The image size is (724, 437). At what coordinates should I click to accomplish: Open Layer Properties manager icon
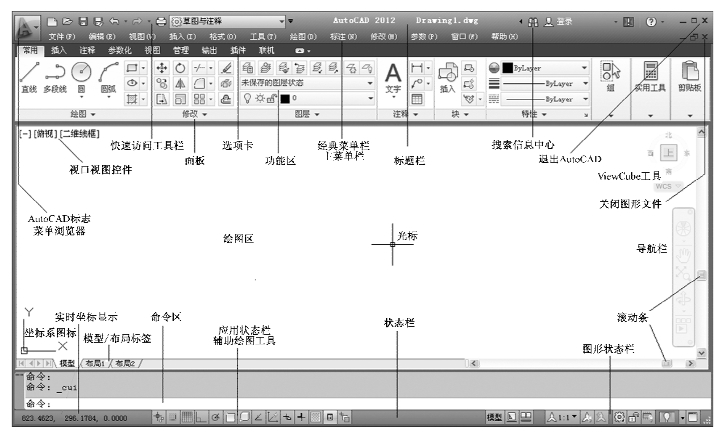pyautogui.click(x=248, y=68)
